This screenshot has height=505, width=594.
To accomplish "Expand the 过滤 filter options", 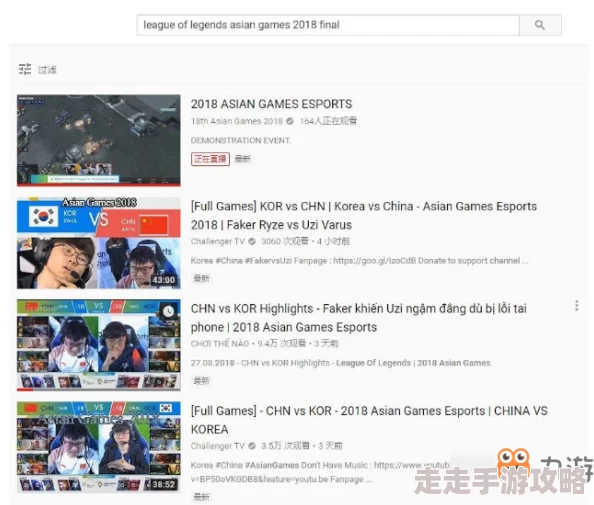I will (x=47, y=70).
